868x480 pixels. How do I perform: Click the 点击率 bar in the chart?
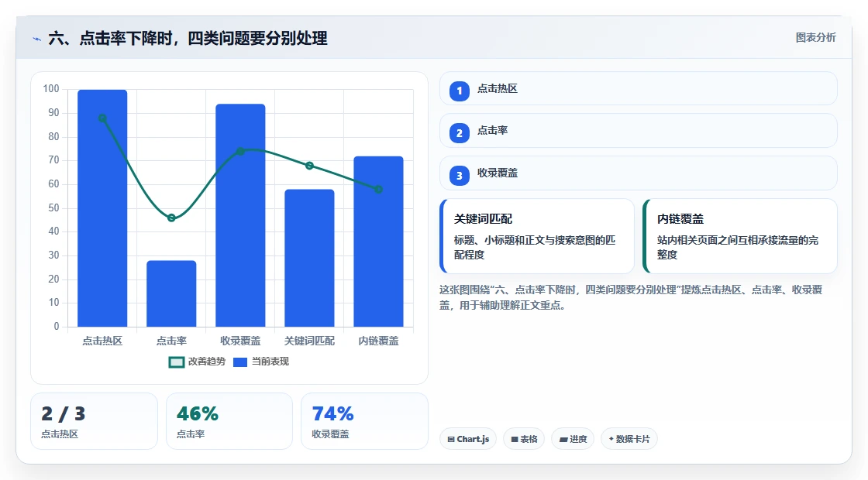(x=171, y=293)
